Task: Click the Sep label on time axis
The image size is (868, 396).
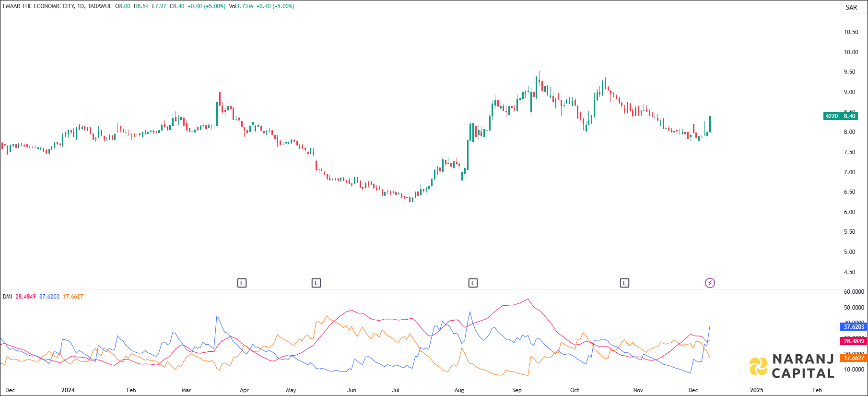Action: tap(516, 390)
